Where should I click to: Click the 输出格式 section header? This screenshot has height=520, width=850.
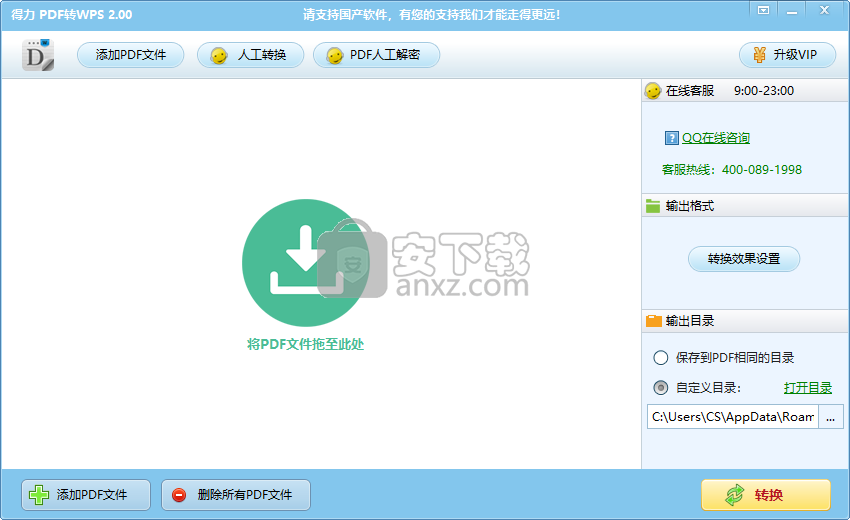pyautogui.click(x=690, y=206)
